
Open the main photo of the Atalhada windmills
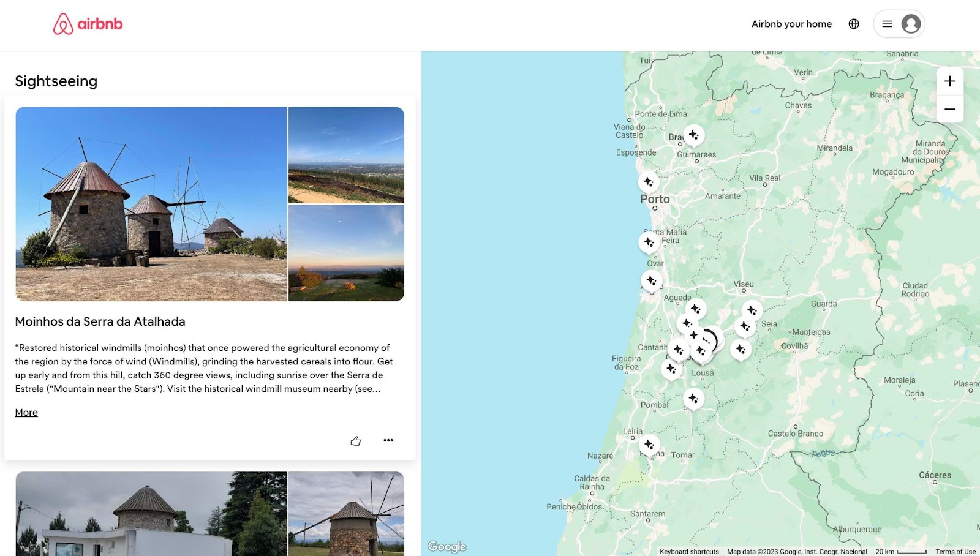[151, 204]
